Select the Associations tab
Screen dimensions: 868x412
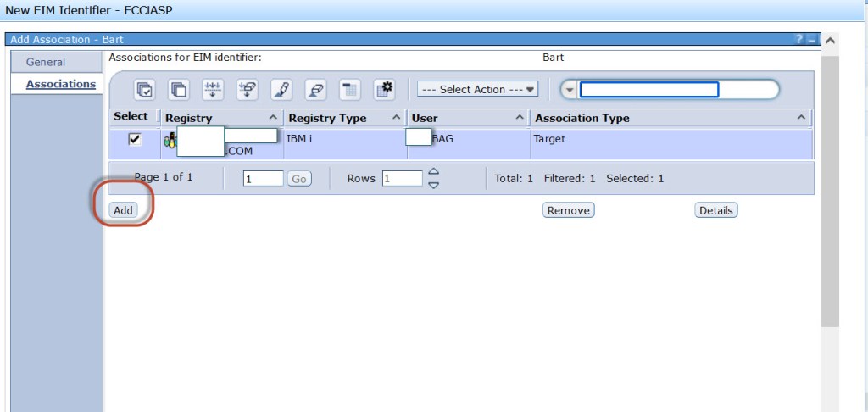click(60, 84)
